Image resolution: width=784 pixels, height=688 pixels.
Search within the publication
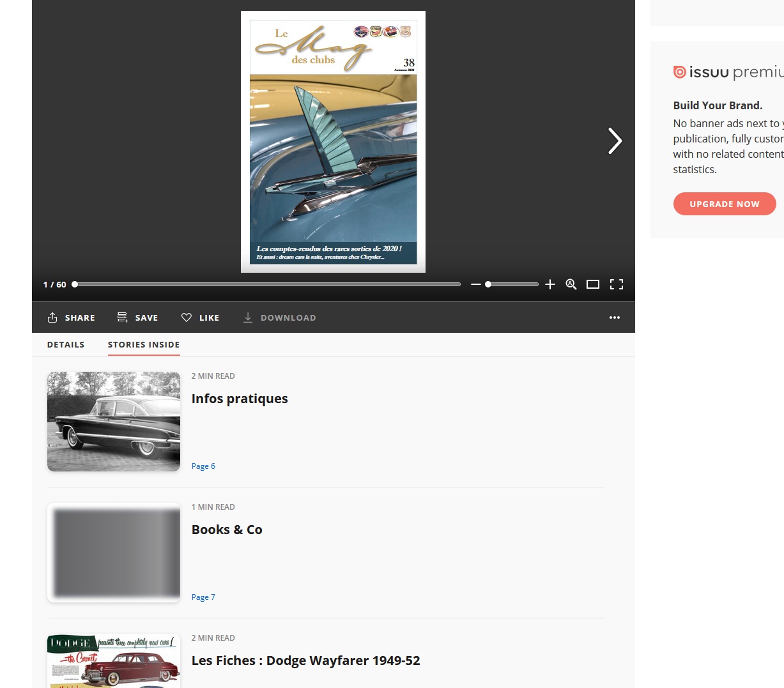click(x=571, y=284)
